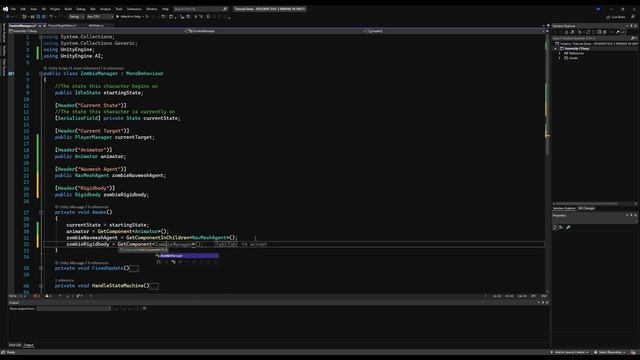640x360 pixels.
Task: Click the Attach to Unity button
Action: point(130,17)
